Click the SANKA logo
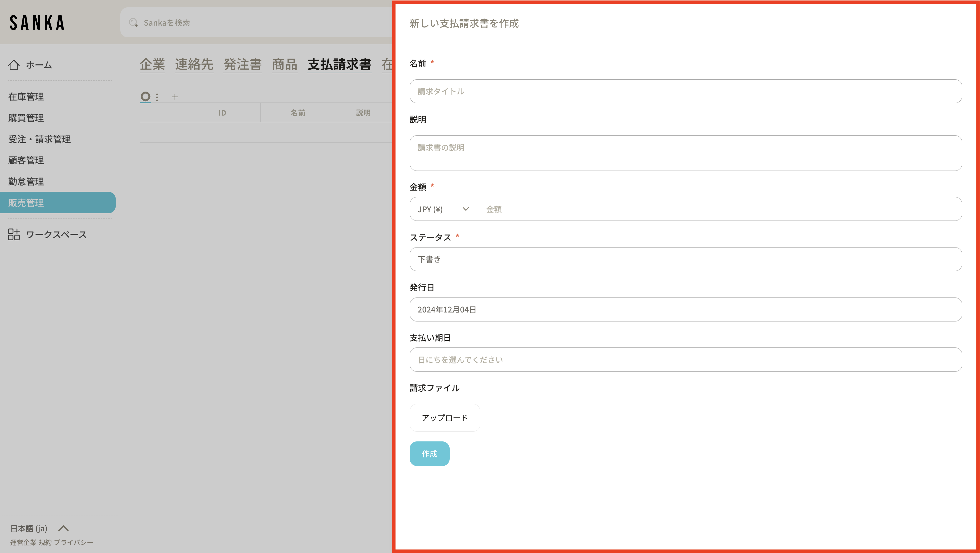This screenshot has width=980, height=553. pos(37,23)
